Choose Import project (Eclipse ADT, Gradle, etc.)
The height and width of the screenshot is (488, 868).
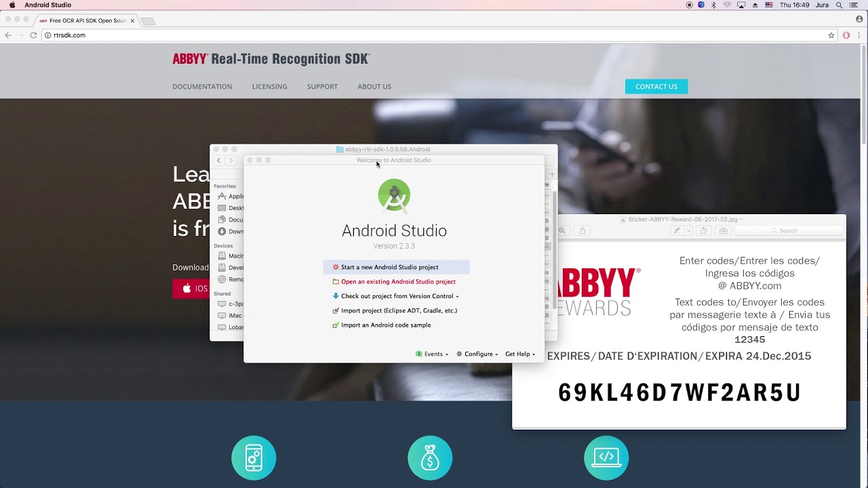coord(394,310)
